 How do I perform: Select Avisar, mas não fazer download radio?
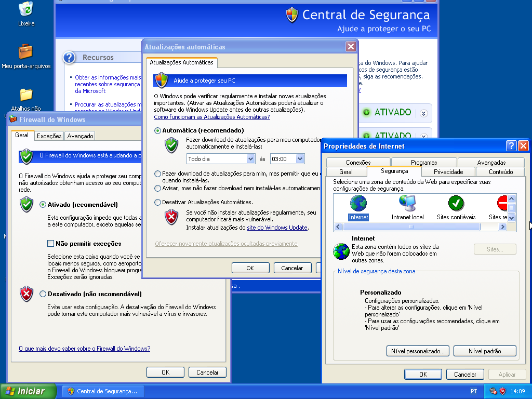(x=157, y=188)
